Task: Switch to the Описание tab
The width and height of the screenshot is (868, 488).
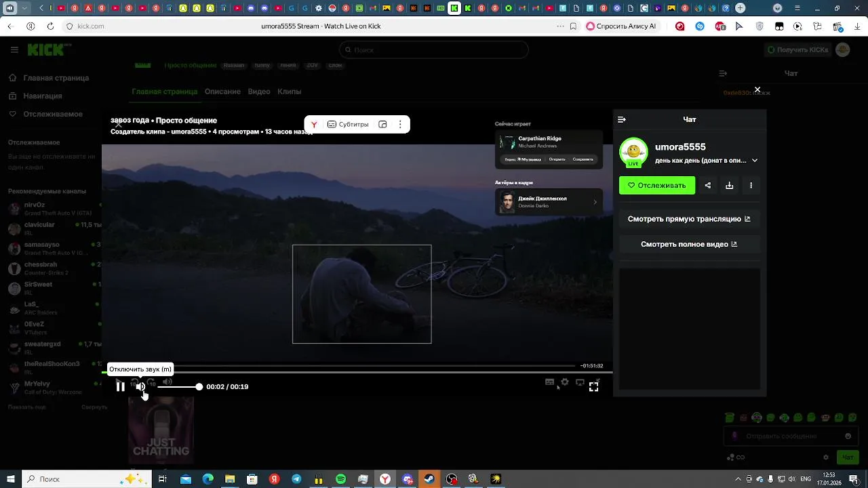Action: click(222, 91)
